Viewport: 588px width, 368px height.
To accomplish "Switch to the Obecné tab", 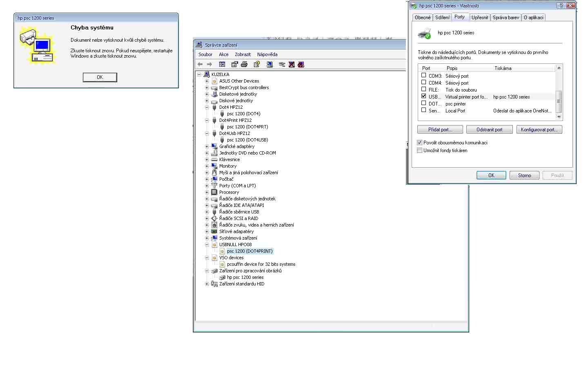I will (423, 18).
